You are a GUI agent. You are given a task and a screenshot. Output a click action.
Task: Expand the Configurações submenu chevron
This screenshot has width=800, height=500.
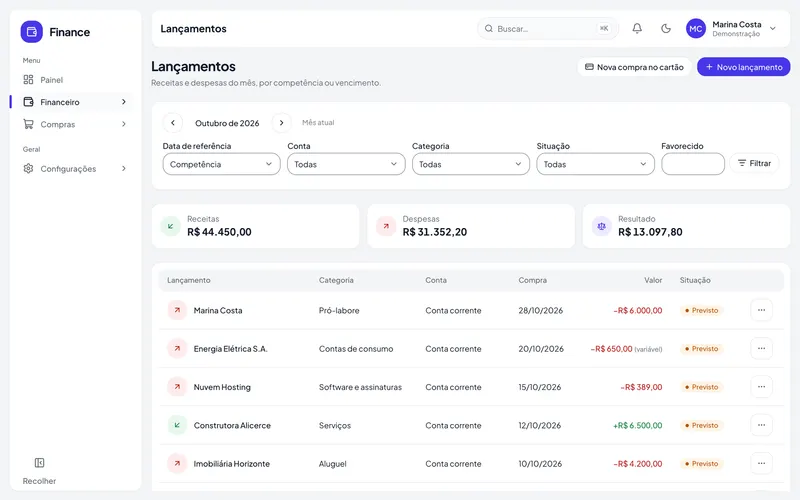(x=123, y=168)
